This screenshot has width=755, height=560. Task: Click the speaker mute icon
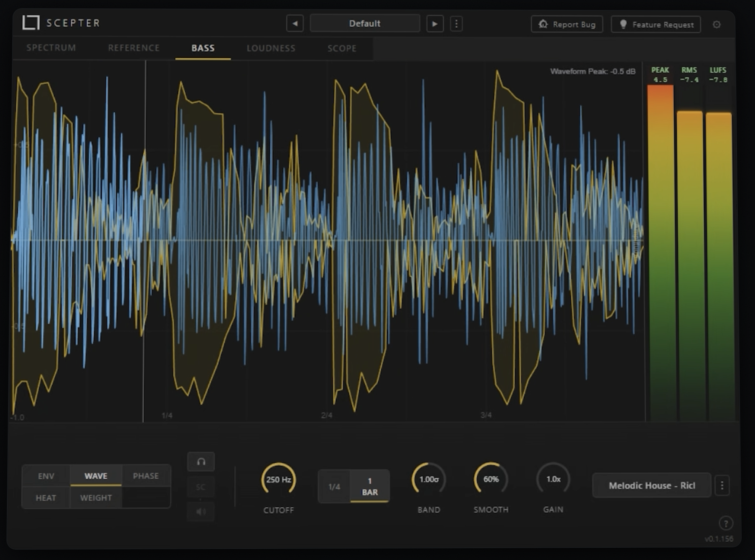click(x=201, y=511)
